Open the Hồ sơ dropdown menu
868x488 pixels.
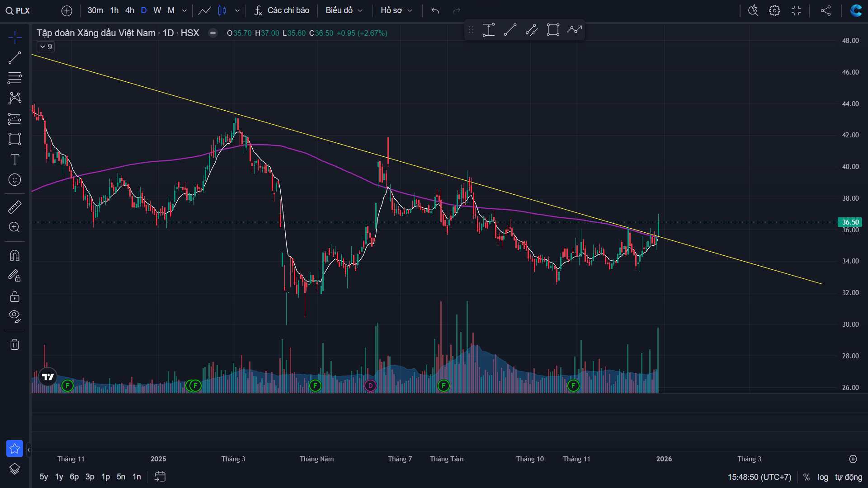(396, 10)
